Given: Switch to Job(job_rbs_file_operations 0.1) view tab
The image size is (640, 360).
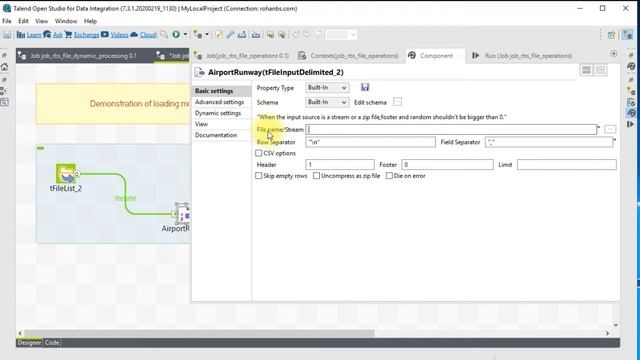Looking at the screenshot, I should (x=242, y=56).
